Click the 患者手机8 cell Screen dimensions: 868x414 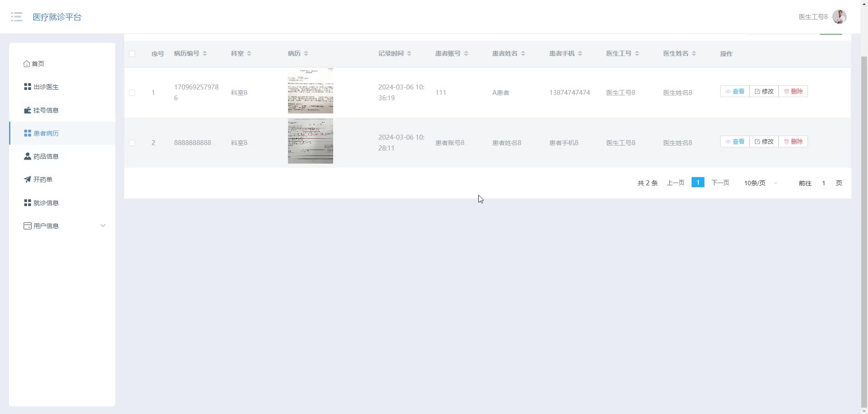564,143
